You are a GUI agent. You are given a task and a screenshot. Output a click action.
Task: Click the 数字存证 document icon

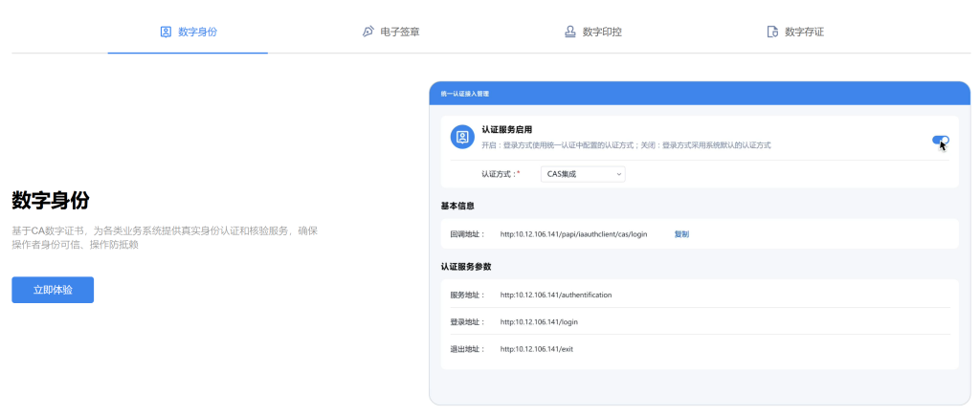[772, 32]
